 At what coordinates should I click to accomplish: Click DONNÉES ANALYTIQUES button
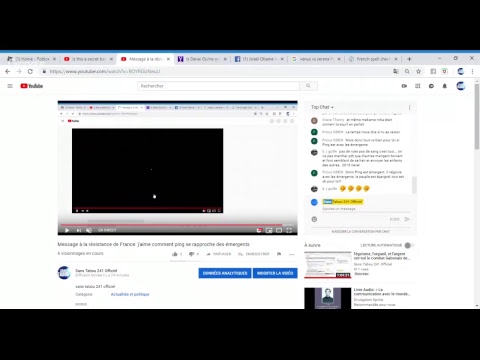[x=225, y=273]
